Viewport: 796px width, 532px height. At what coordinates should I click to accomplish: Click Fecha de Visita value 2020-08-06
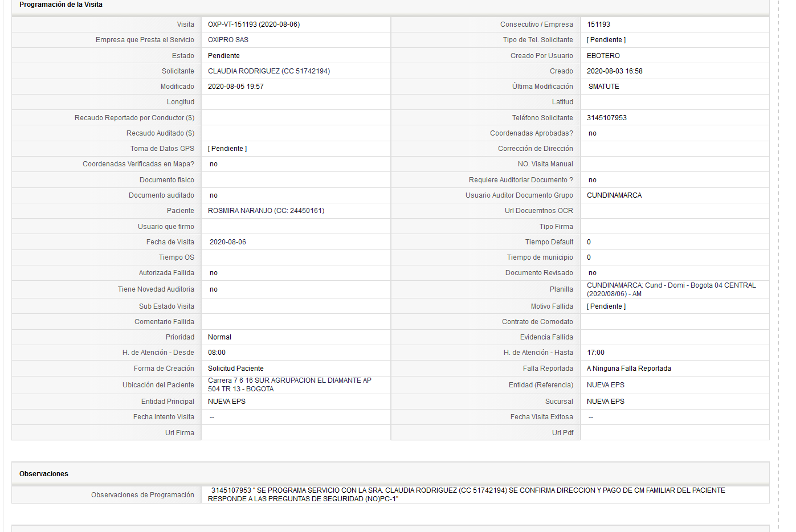tap(228, 242)
